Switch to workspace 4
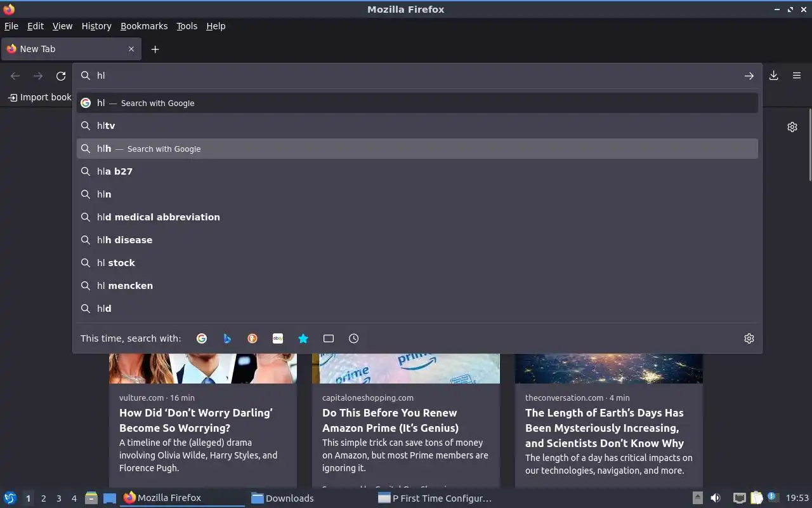 [74, 498]
